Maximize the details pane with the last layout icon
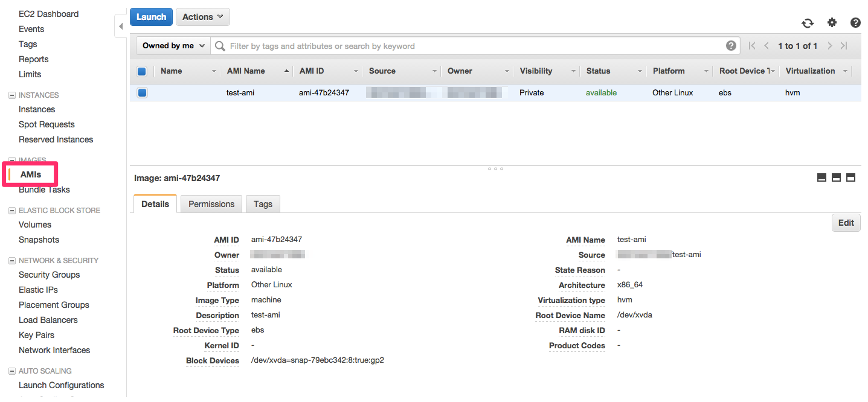 (850, 177)
